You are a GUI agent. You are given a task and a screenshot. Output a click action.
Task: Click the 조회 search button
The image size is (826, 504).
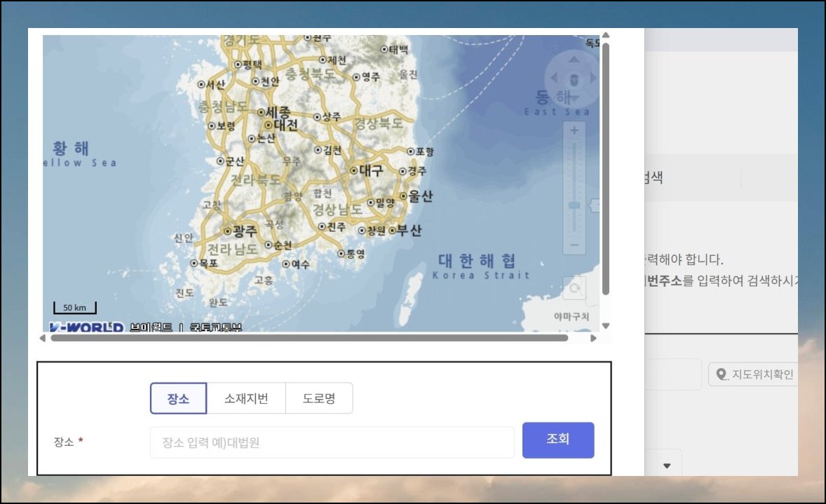[x=558, y=440]
